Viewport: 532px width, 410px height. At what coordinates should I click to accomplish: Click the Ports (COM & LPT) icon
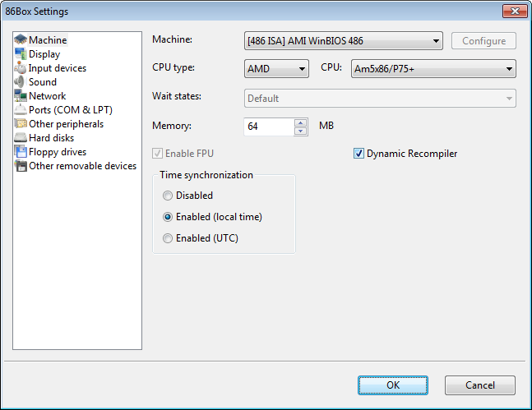(21, 110)
